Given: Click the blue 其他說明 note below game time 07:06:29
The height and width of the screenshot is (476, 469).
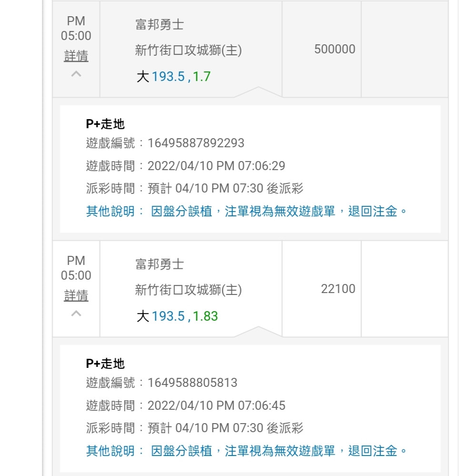Looking at the screenshot, I should (247, 211).
